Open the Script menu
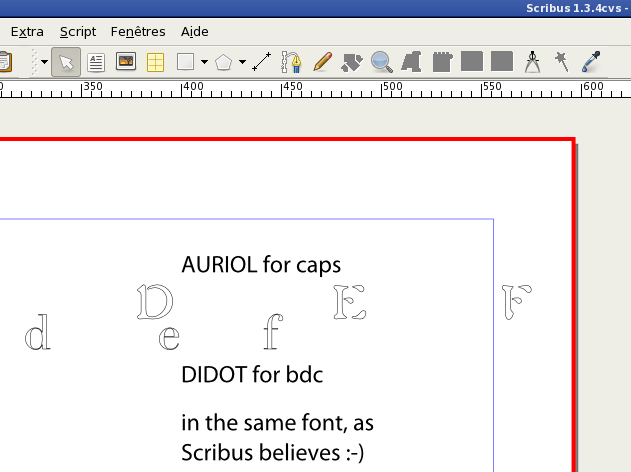Image resolution: width=631 pixels, height=472 pixels. click(78, 32)
